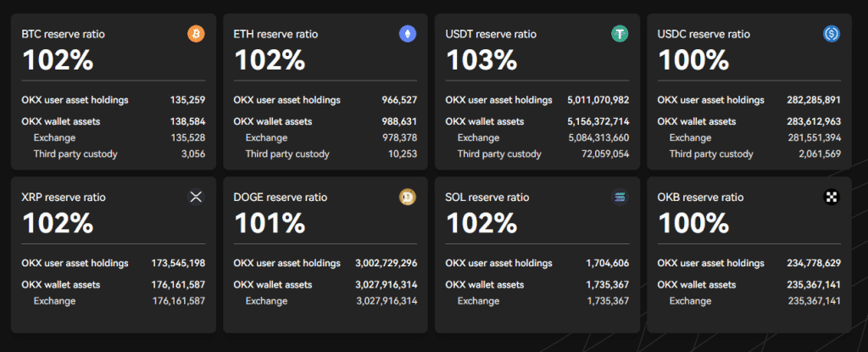Click Third party custody label in BTC card
Image resolution: width=868 pixels, height=352 pixels.
[75, 154]
